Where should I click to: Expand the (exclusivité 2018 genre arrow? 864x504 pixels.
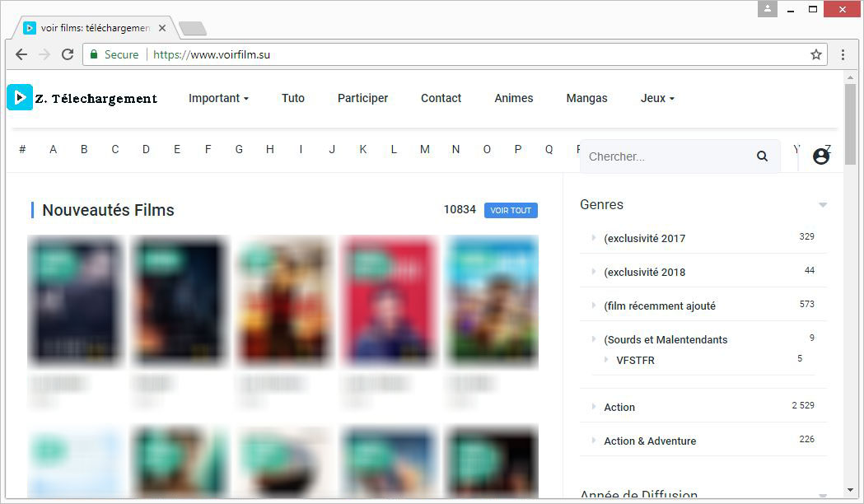[594, 272]
